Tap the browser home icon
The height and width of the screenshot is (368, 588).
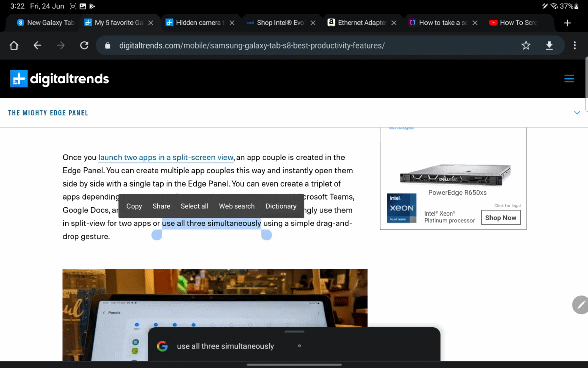(14, 45)
